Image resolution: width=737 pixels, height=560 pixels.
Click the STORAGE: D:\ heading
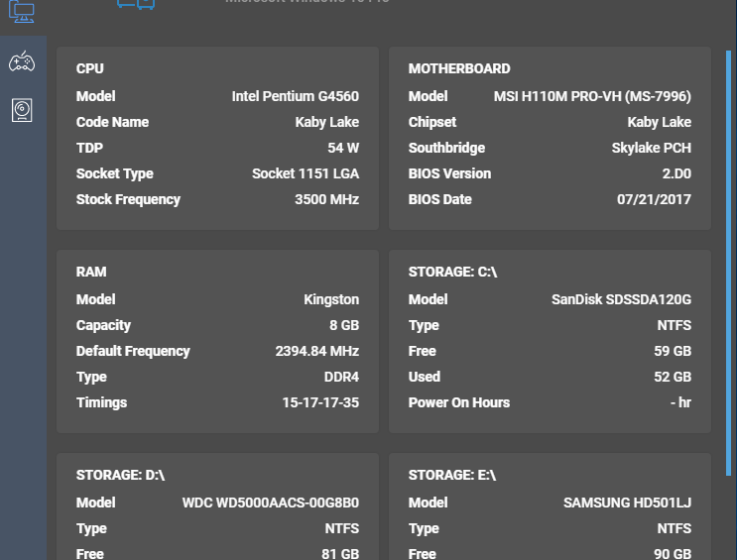[x=120, y=476]
